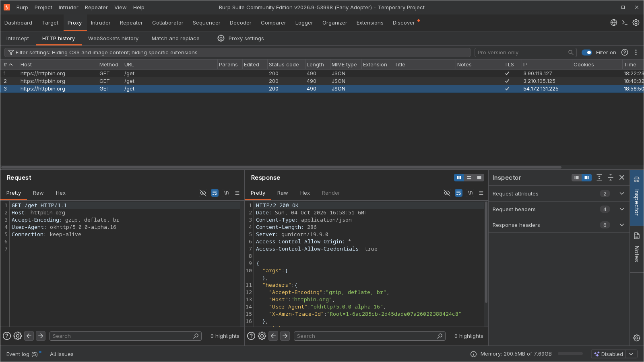
Task: Open Response panel hamburger menu
Action: (x=481, y=193)
